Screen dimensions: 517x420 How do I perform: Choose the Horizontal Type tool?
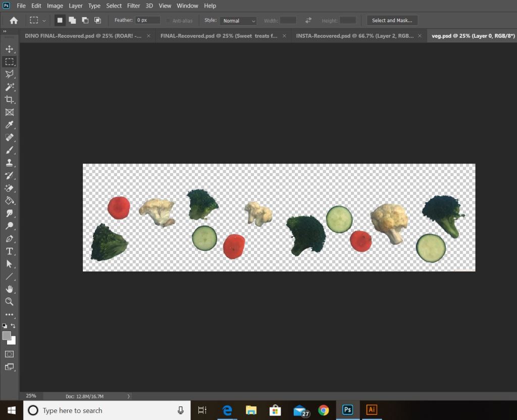9,251
